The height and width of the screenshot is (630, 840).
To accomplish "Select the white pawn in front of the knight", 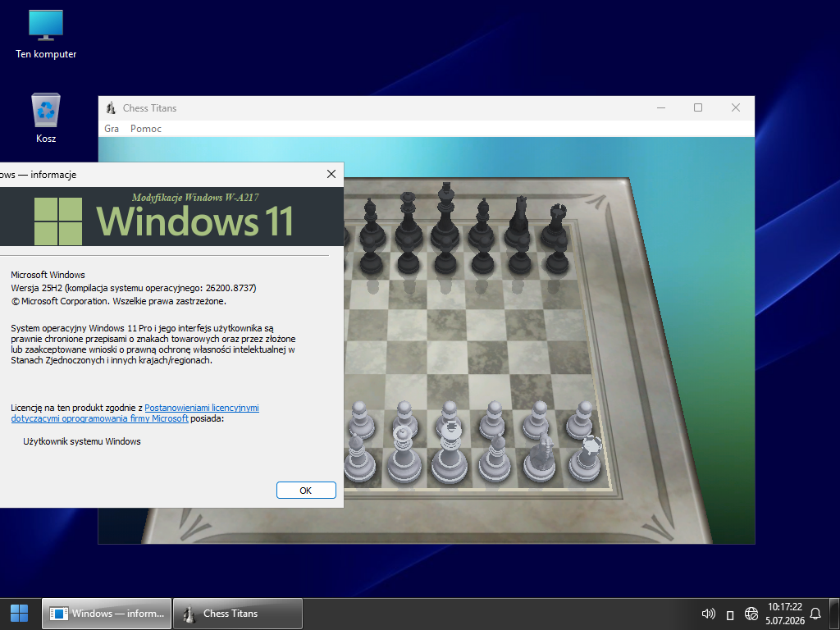I will [537, 421].
